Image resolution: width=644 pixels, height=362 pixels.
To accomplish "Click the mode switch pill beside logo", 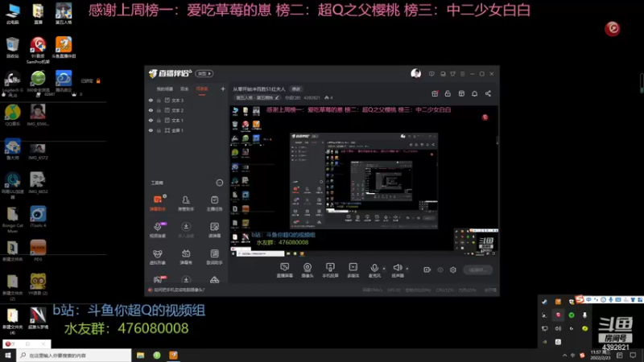I will tap(204, 73).
